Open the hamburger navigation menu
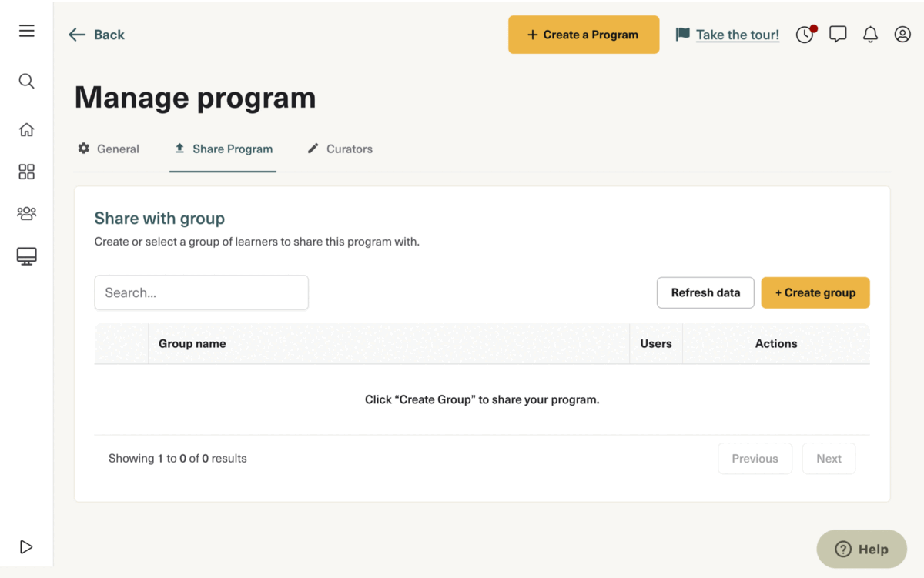924x578 pixels. pyautogui.click(x=26, y=31)
